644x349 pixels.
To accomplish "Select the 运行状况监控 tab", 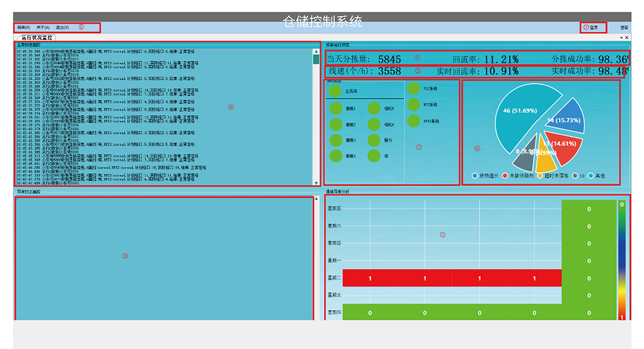I will tap(38, 37).
